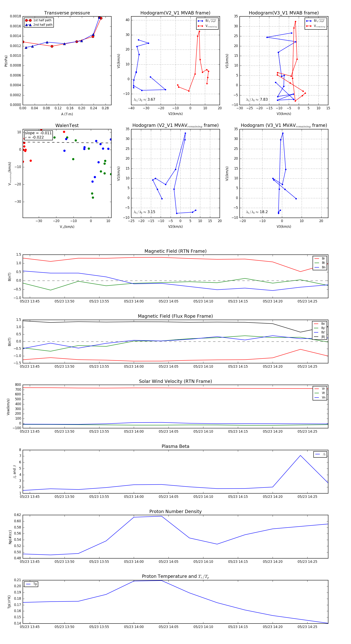Click the 'Vr' legend entry
This screenshot has width=351, height=644.
(320, 389)
